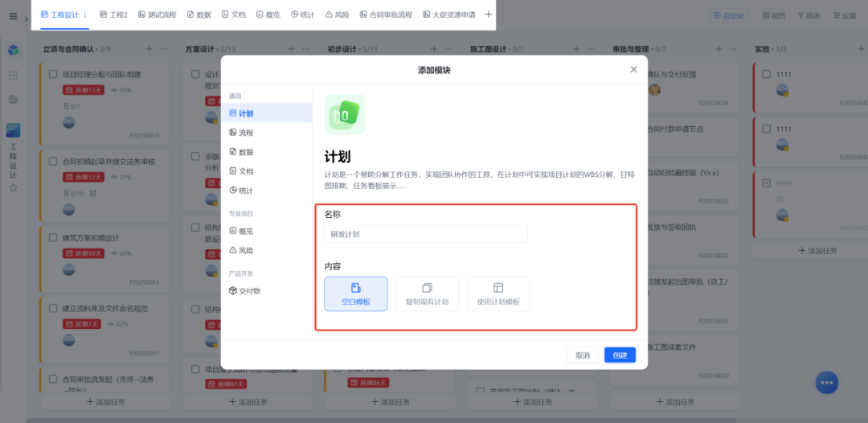This screenshot has width=868, height=423.
Task: Select 计划 module type in dialog sidebar
Action: (266, 113)
